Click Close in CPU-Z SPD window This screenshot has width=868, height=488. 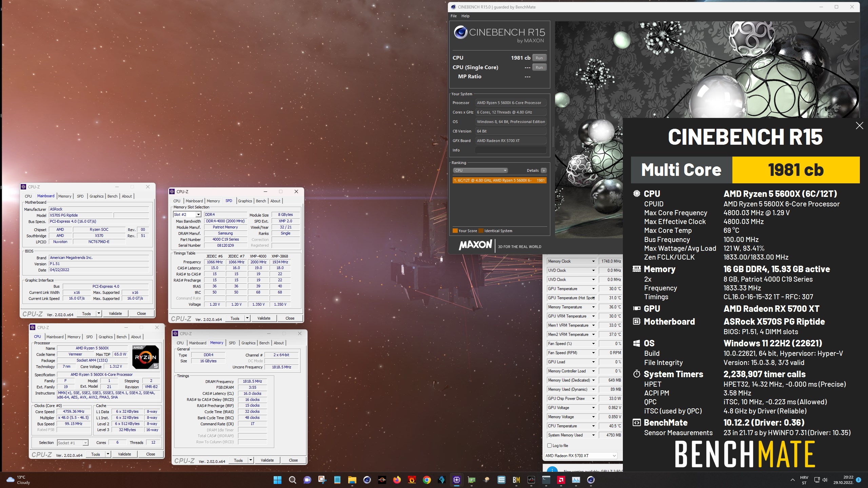pos(290,318)
